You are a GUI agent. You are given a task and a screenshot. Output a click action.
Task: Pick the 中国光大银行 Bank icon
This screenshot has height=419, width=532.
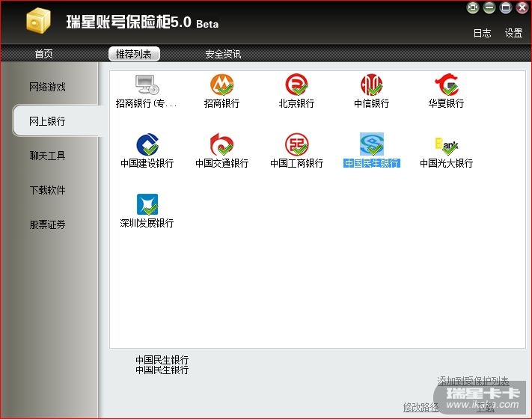pos(447,146)
